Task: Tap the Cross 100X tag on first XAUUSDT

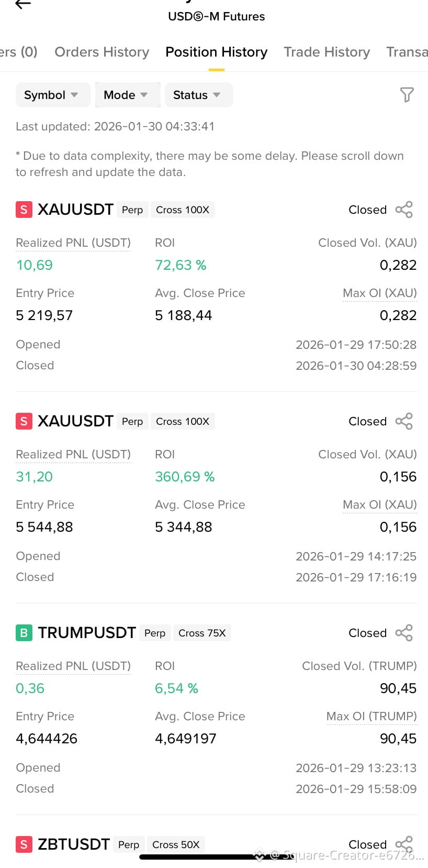Action: click(183, 210)
